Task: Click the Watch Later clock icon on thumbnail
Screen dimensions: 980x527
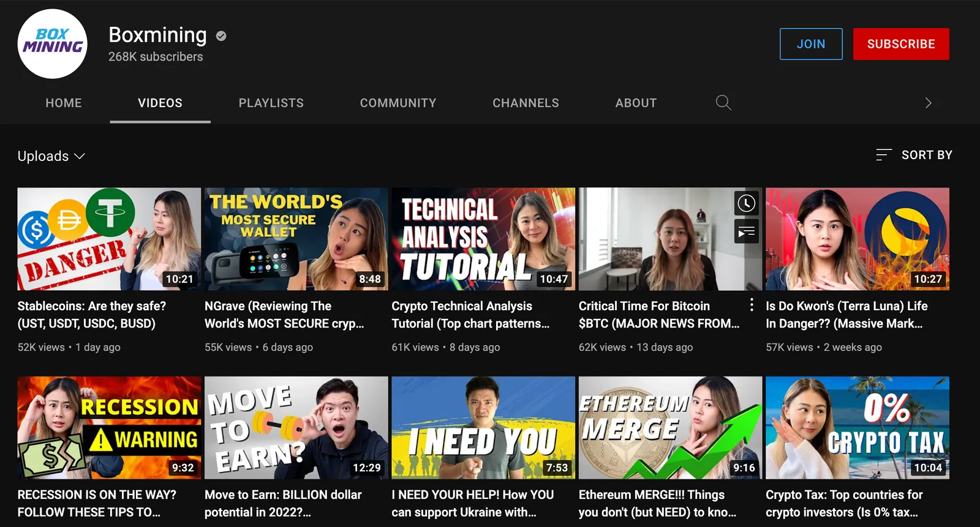Action: (x=746, y=203)
